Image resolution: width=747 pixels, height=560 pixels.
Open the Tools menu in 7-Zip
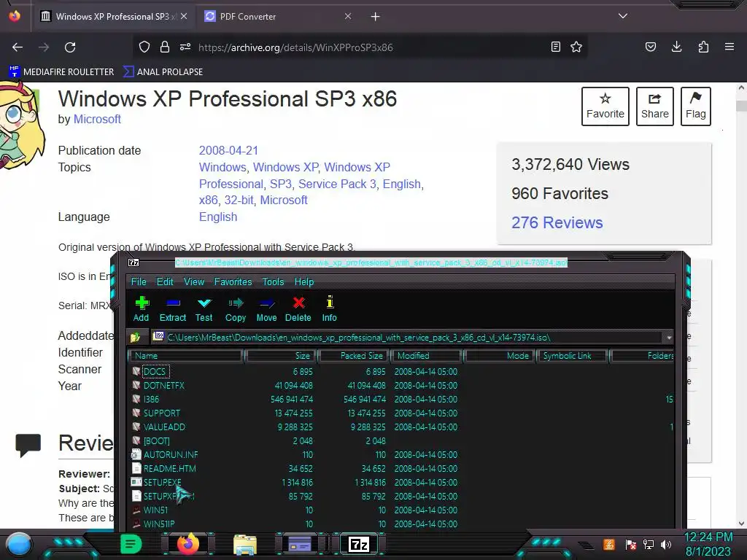[x=273, y=282]
